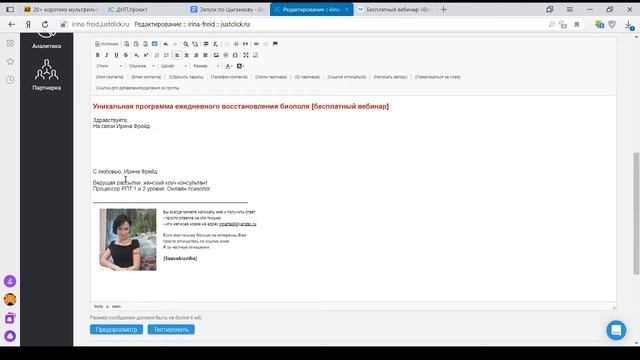Insert the Телефон контакта placeholder
The image size is (640, 360).
point(229,77)
